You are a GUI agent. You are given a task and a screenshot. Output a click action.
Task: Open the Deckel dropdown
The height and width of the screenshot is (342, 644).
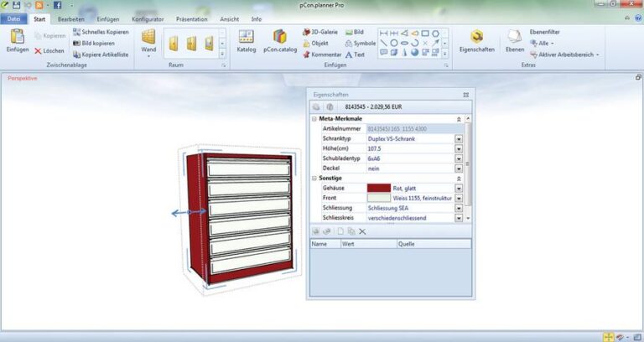pyautogui.click(x=459, y=168)
